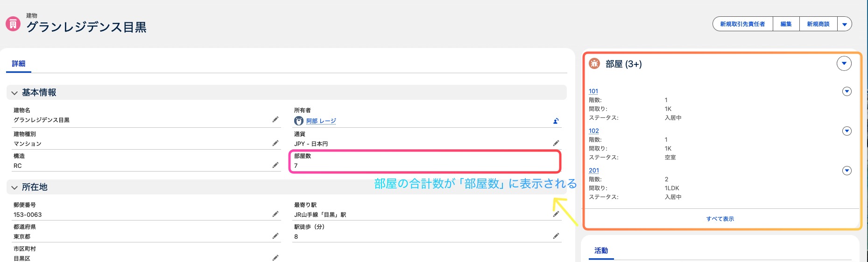The width and height of the screenshot is (868, 262).
Task: Open the 部屋 related list actions menu
Action: [x=844, y=63]
